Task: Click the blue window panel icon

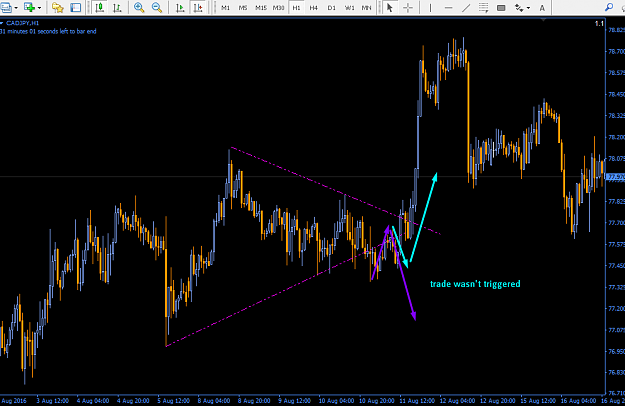Action: tap(75, 8)
